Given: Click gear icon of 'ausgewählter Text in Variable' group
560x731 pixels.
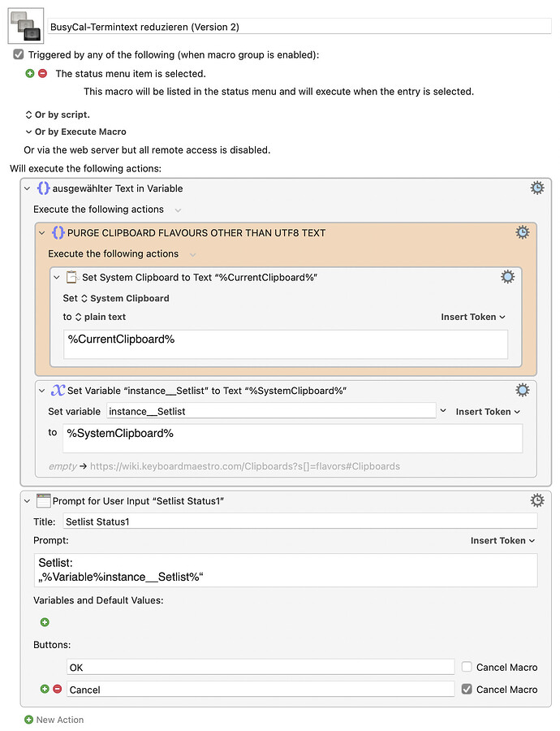Looking at the screenshot, I should click(x=537, y=188).
